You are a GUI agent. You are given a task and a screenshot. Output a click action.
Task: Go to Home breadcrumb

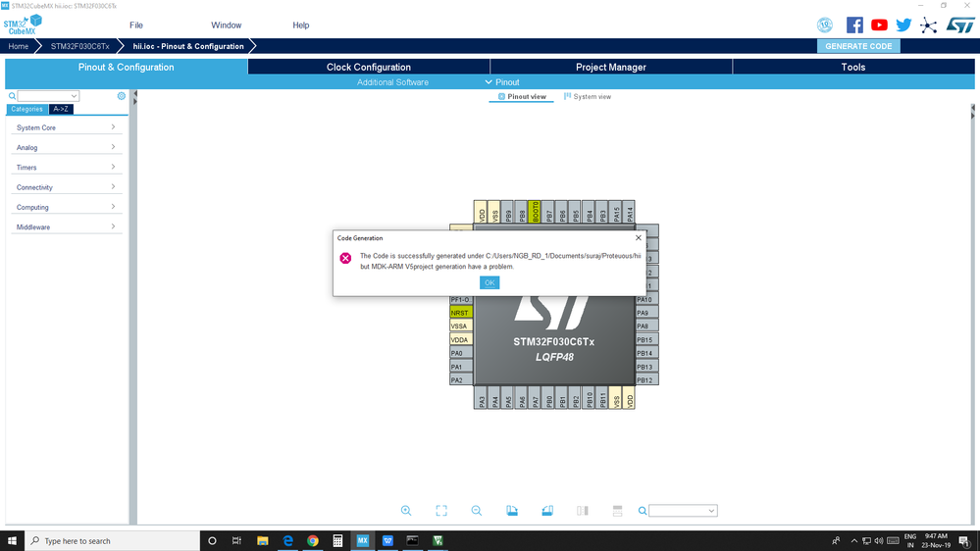[18, 46]
